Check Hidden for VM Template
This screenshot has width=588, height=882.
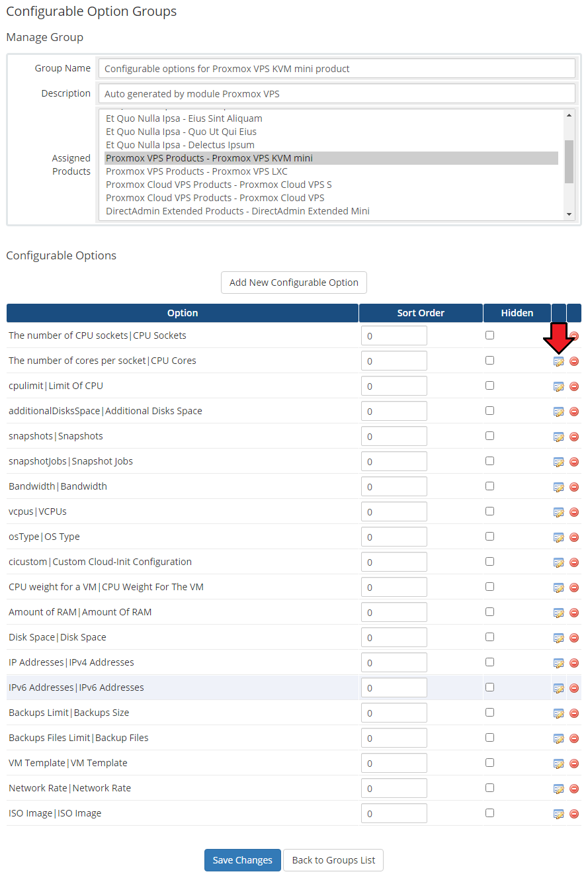pos(489,762)
